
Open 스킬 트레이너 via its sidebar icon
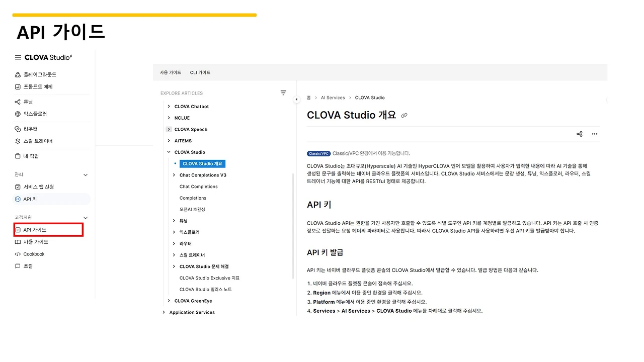click(18, 141)
